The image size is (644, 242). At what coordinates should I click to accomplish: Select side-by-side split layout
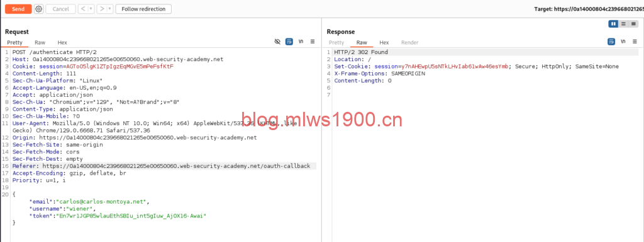click(614, 24)
